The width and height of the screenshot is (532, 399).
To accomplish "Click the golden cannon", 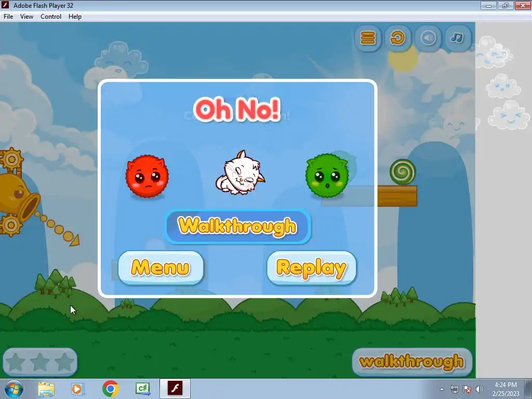I will tap(16, 197).
